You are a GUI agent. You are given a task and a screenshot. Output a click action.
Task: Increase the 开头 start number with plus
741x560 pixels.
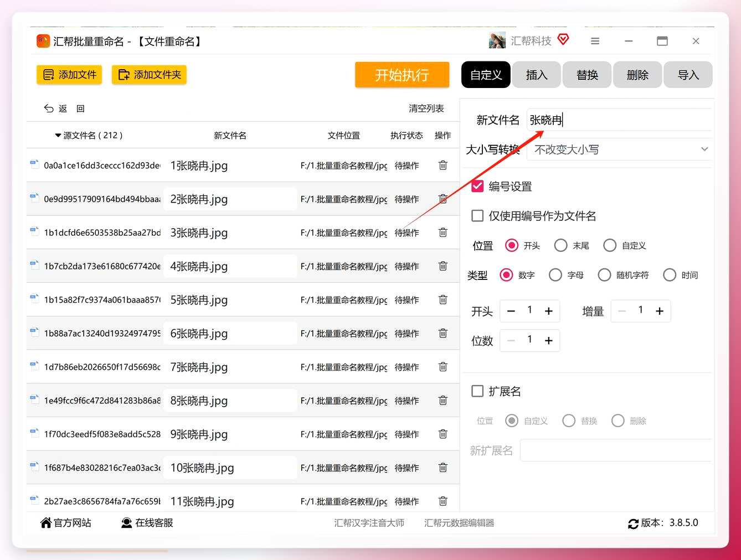(549, 311)
